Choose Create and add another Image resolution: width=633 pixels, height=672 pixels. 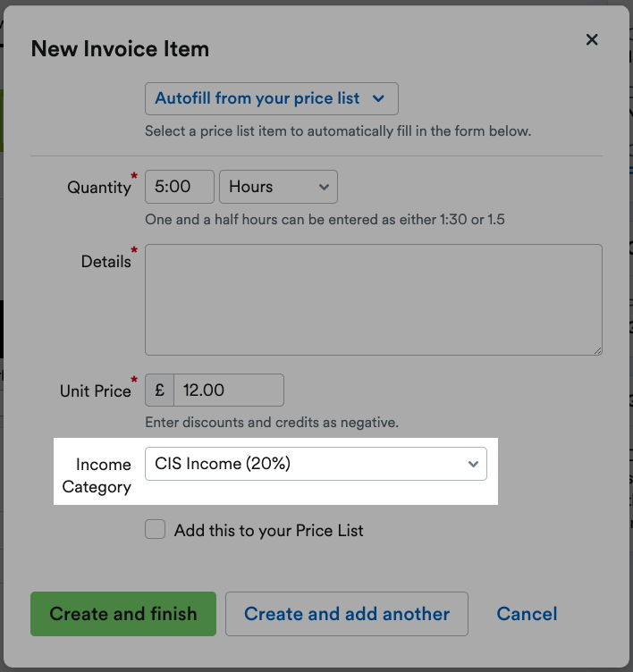347,614
